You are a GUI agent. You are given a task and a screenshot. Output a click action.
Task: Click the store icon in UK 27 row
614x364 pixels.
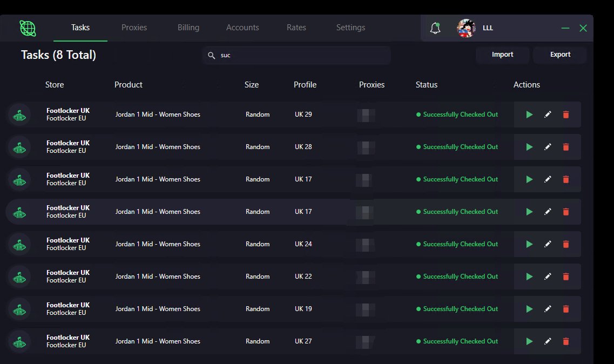[x=19, y=342]
